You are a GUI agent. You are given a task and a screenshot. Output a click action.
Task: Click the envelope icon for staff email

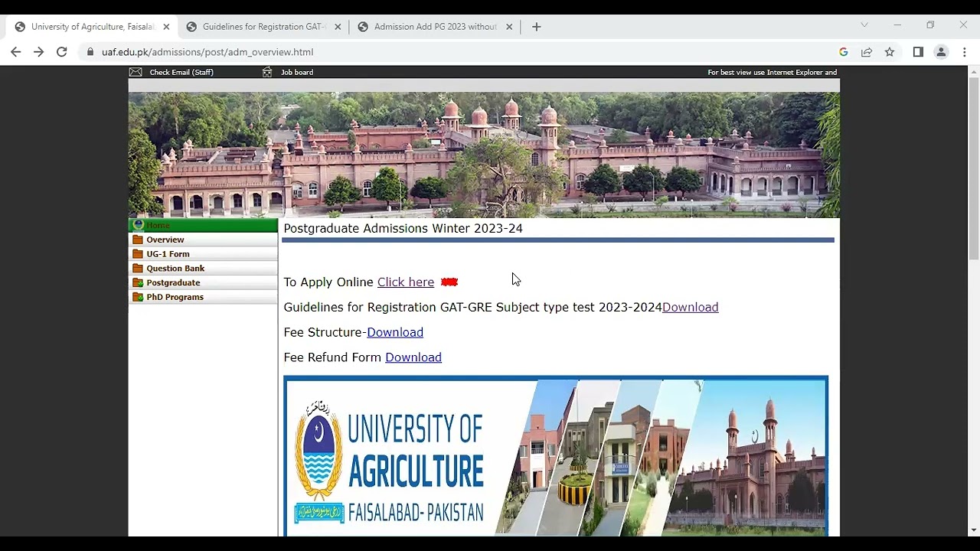tap(136, 72)
